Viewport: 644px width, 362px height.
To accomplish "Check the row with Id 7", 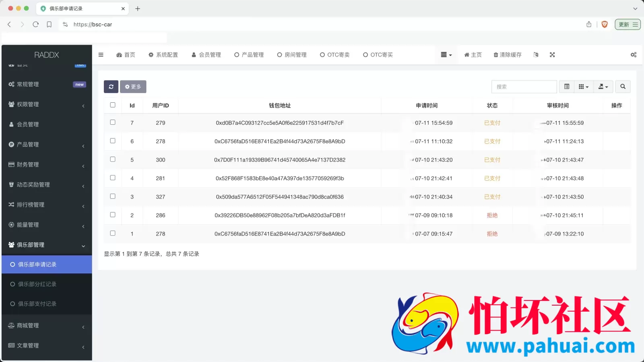I will tap(113, 122).
